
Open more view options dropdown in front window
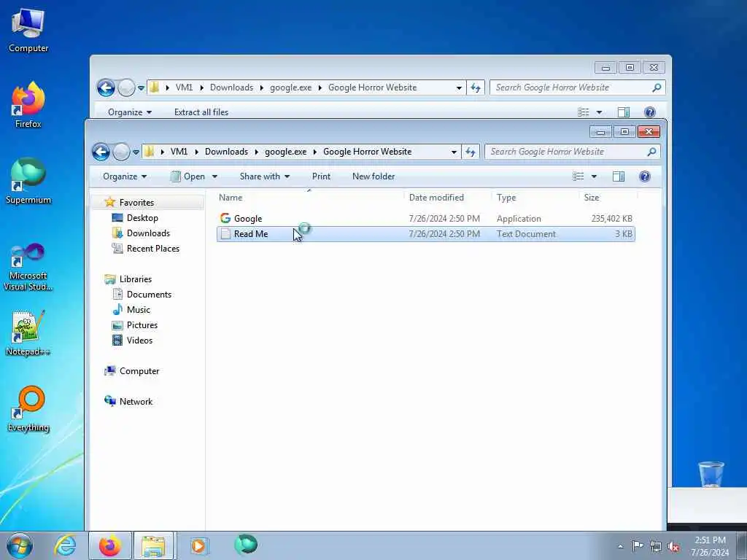pyautogui.click(x=594, y=176)
